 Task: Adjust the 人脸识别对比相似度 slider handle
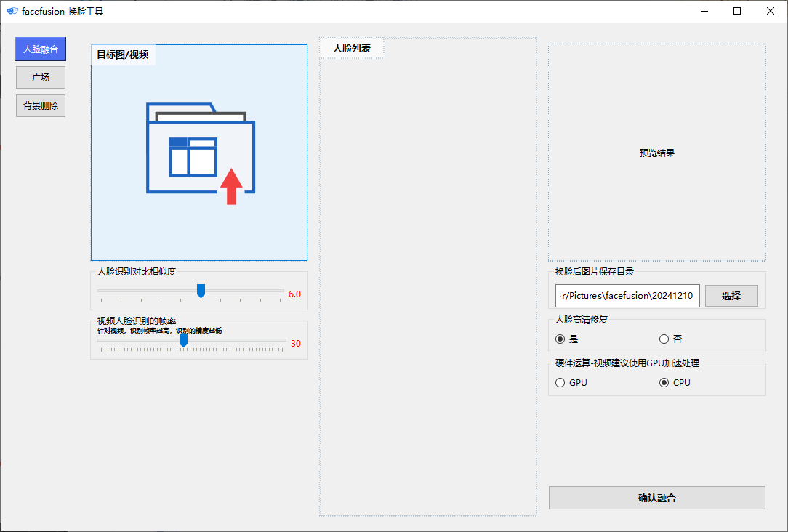[x=201, y=291]
